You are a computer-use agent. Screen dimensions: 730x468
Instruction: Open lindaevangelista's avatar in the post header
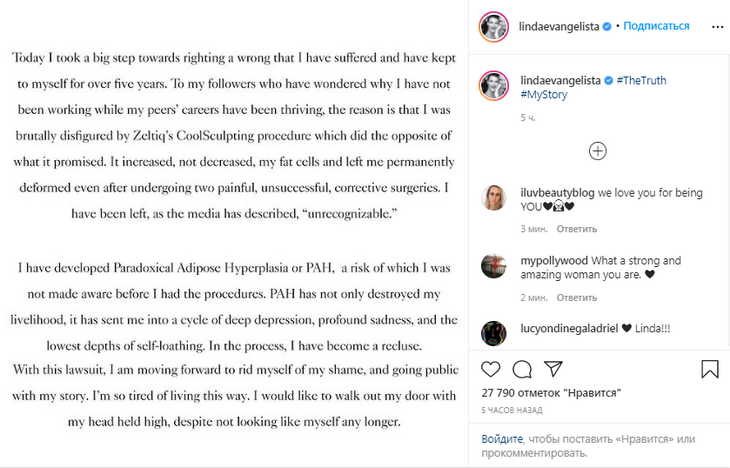pos(494,27)
